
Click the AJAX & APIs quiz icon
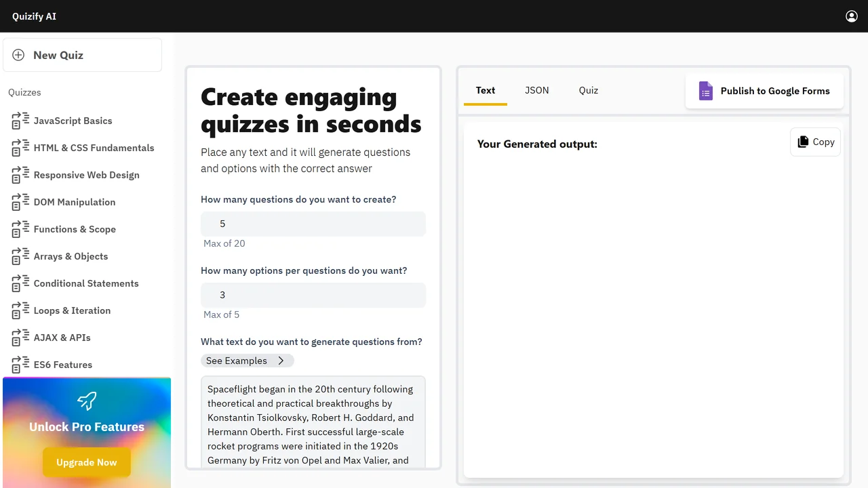21,338
